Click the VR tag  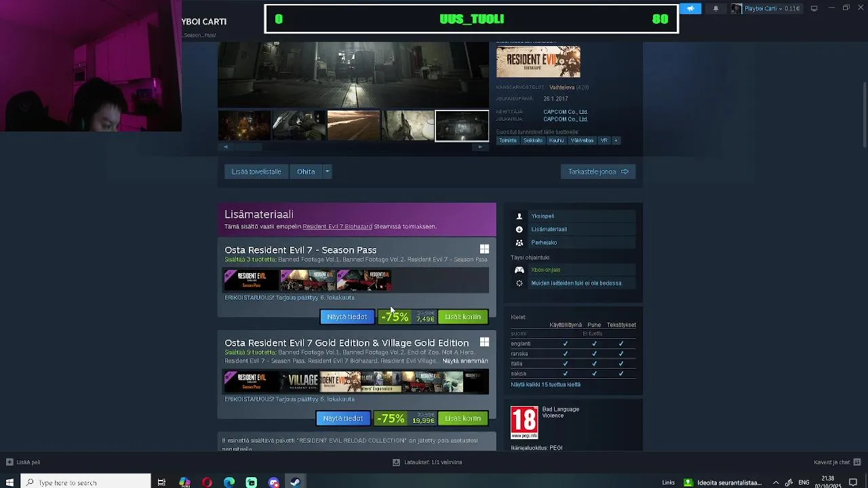click(604, 140)
